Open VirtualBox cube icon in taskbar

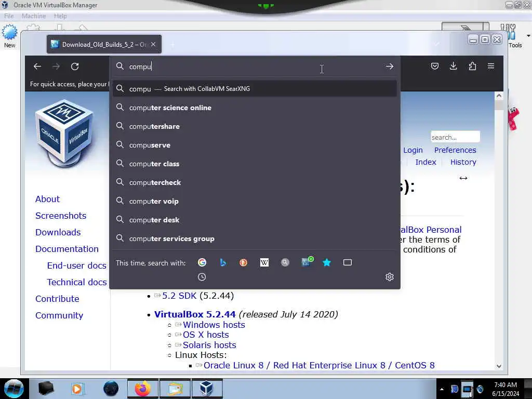coord(207,389)
